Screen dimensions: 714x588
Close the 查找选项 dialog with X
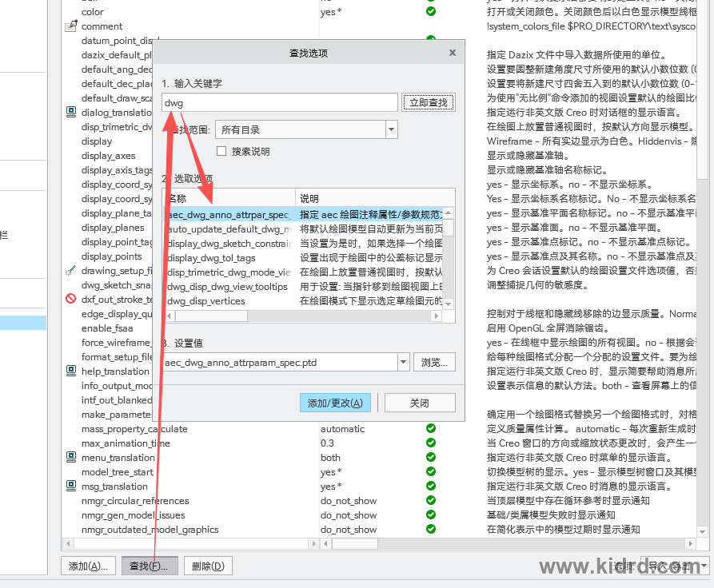click(453, 53)
